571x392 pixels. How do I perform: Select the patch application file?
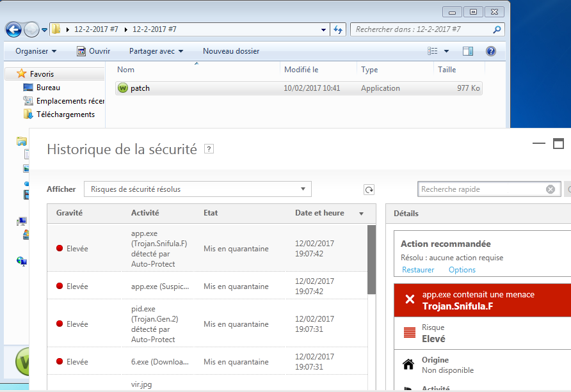pos(298,88)
